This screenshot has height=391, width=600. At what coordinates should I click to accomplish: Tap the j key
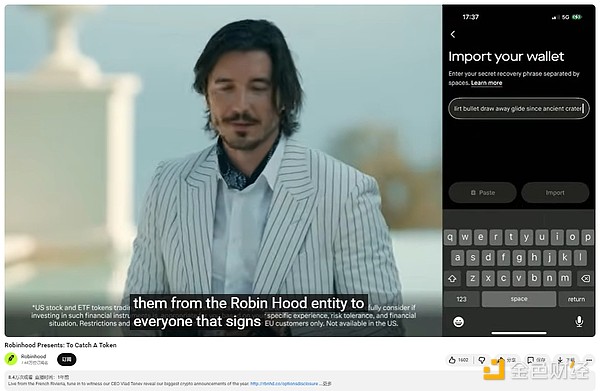pos(549,258)
